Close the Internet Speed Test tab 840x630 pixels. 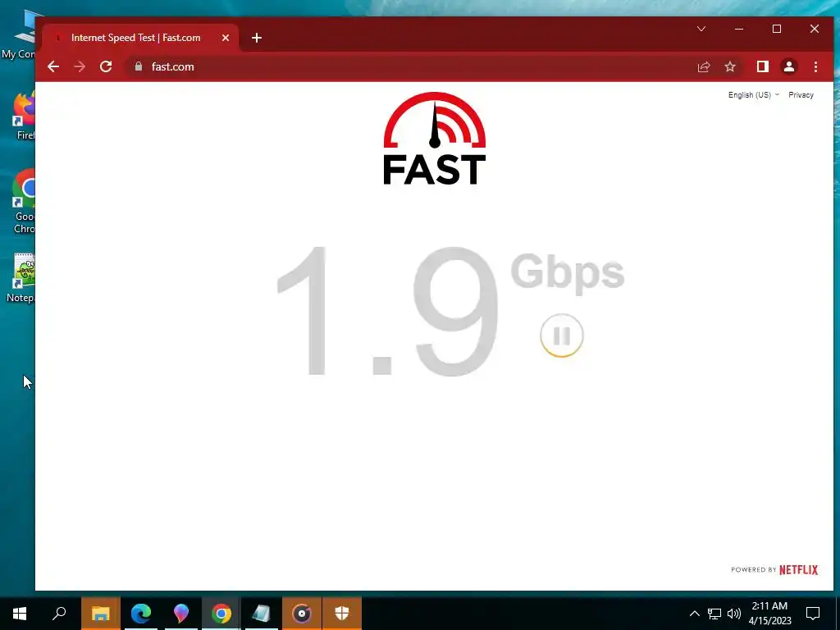click(x=226, y=38)
